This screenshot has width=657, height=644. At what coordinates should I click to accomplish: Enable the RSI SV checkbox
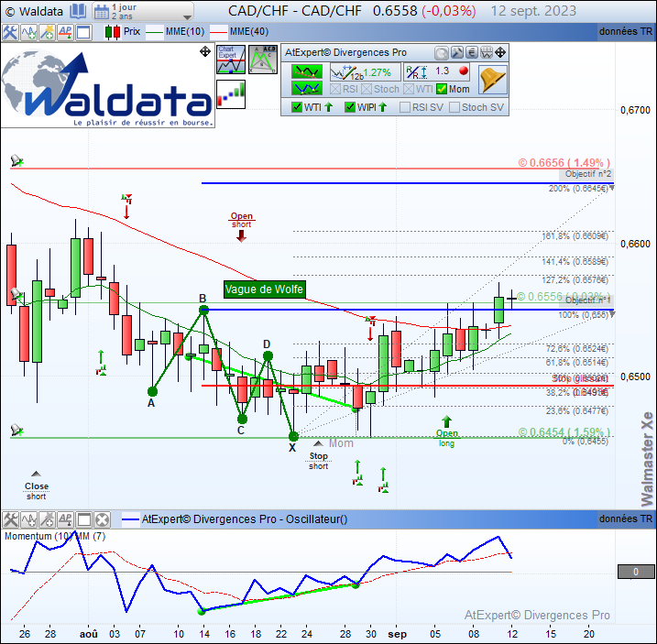pos(405,107)
